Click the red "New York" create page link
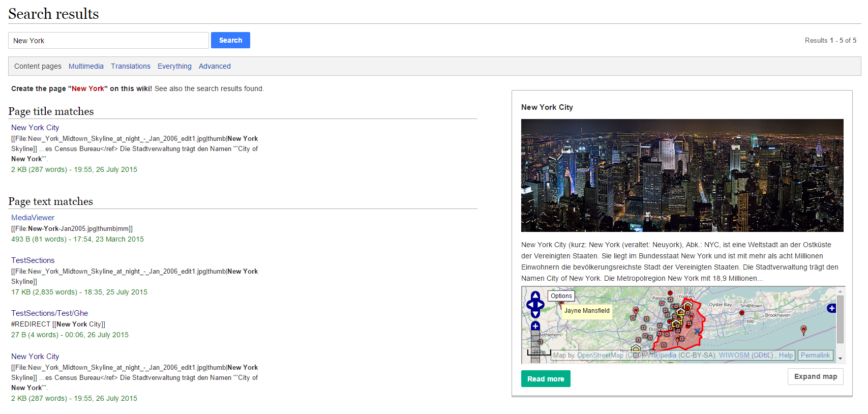868x414 pixels. coord(87,88)
